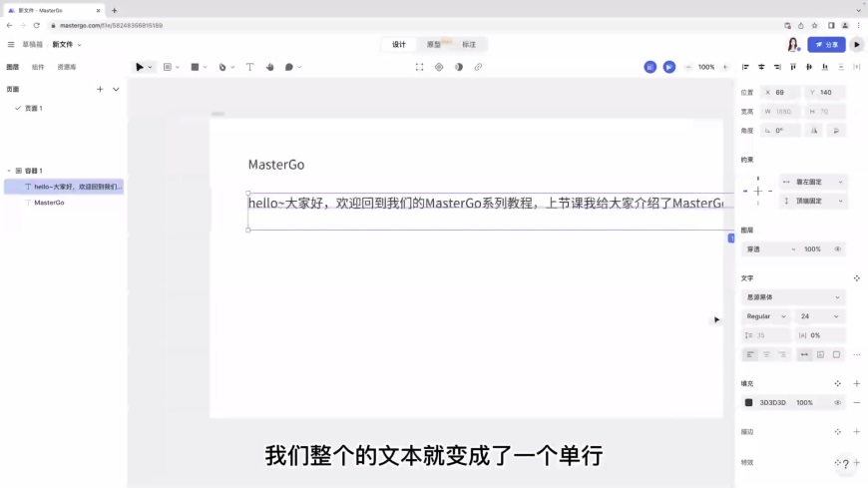
Task: Select the Comment bubble tool
Action: click(x=289, y=67)
